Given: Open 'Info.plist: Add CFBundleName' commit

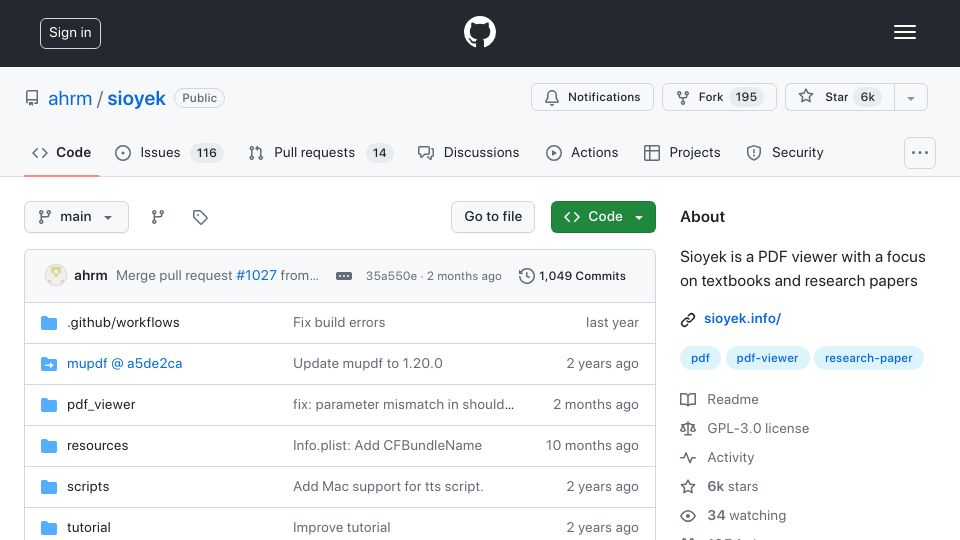Looking at the screenshot, I should point(388,446).
